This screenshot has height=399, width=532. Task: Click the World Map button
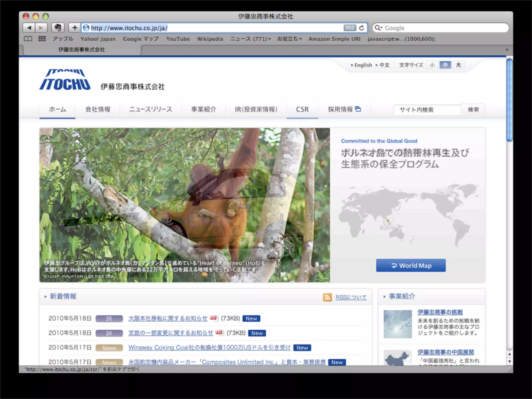(411, 265)
